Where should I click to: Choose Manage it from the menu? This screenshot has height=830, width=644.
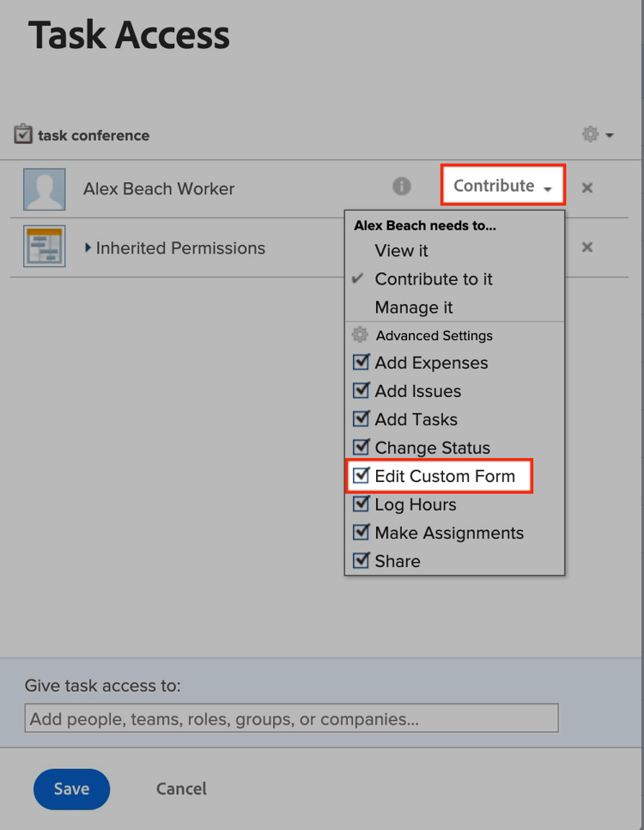click(414, 307)
